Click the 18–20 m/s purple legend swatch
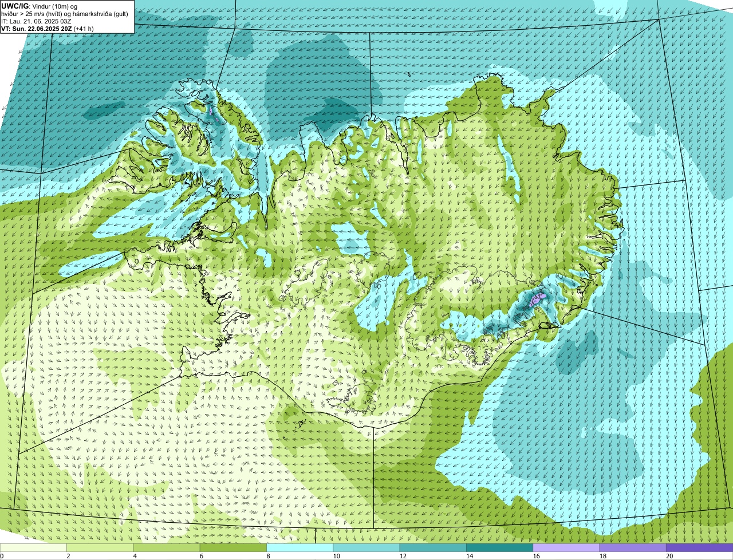Image resolution: width=733 pixels, height=560 pixels. 633,547
